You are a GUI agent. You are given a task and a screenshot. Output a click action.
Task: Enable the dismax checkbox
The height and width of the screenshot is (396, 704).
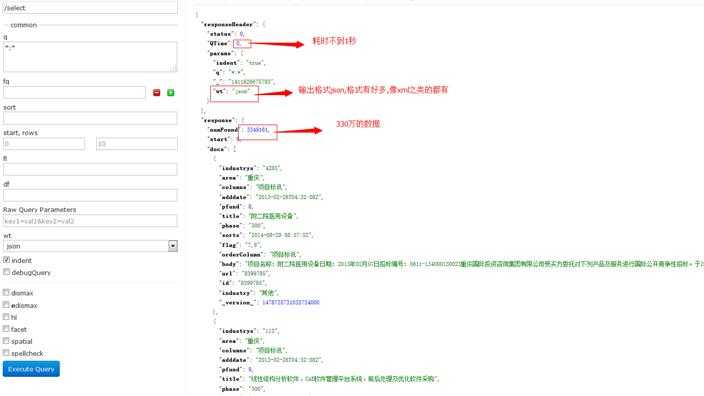6,292
